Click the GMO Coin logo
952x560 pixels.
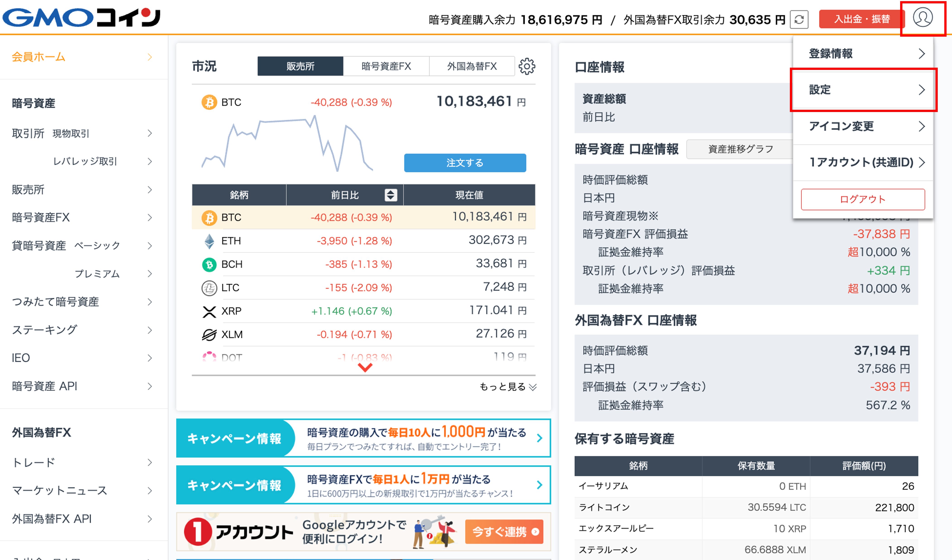[x=82, y=17]
